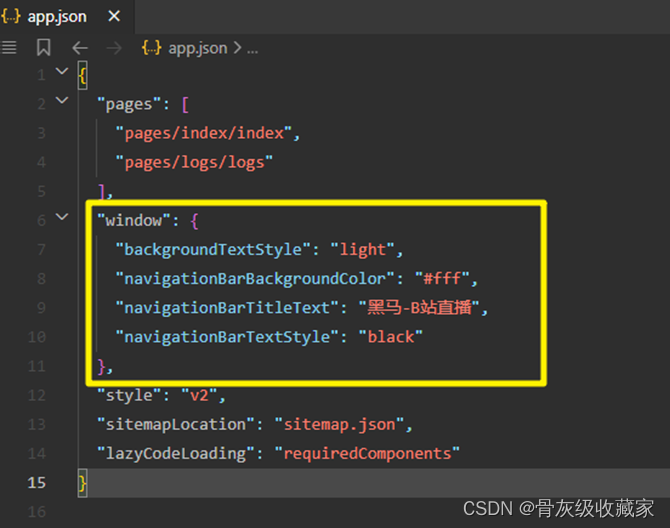Click the "sitemapLocation" key
Image resolution: width=670 pixels, height=528 pixels.
click(176, 424)
